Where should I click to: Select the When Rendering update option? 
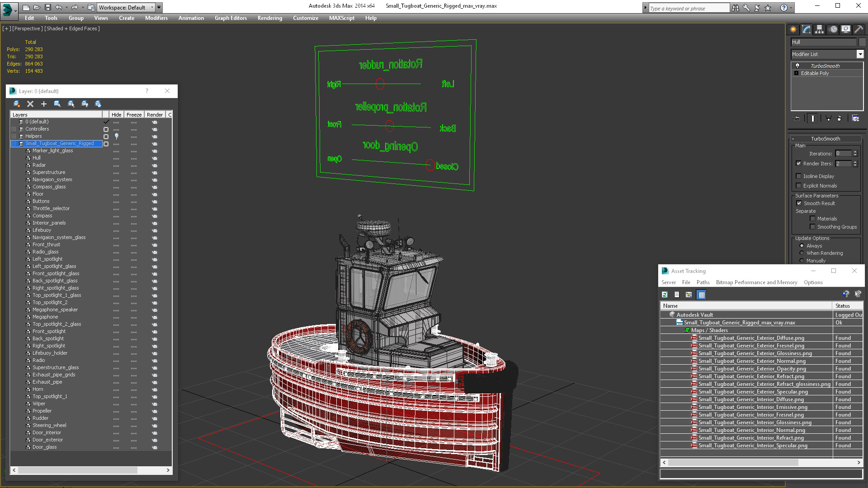802,253
